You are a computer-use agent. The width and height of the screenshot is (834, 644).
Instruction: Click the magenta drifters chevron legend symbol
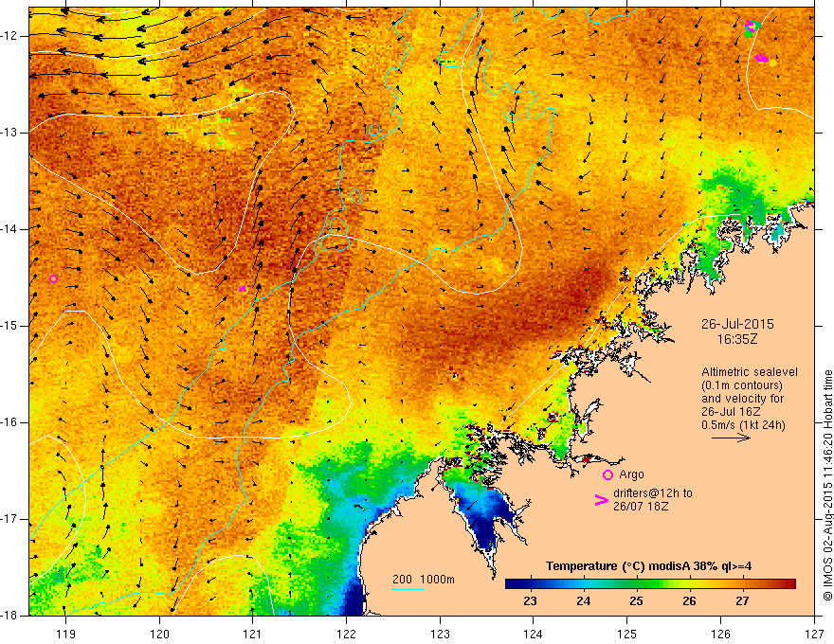[601, 499]
